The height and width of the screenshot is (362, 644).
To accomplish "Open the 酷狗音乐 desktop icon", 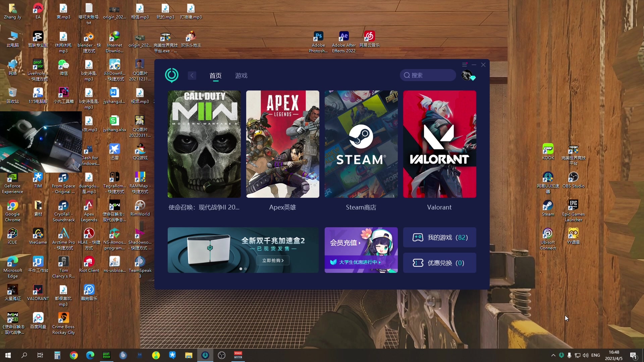I will (x=89, y=293).
